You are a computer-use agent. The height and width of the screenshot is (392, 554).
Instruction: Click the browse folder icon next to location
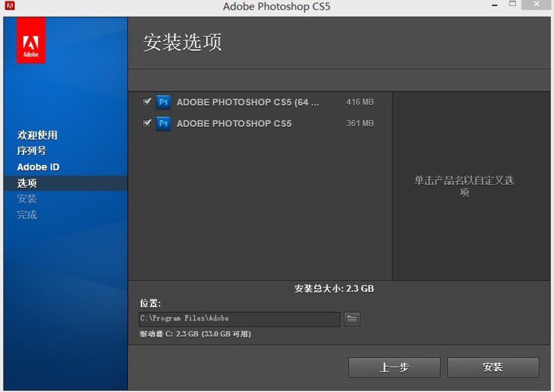click(x=351, y=319)
